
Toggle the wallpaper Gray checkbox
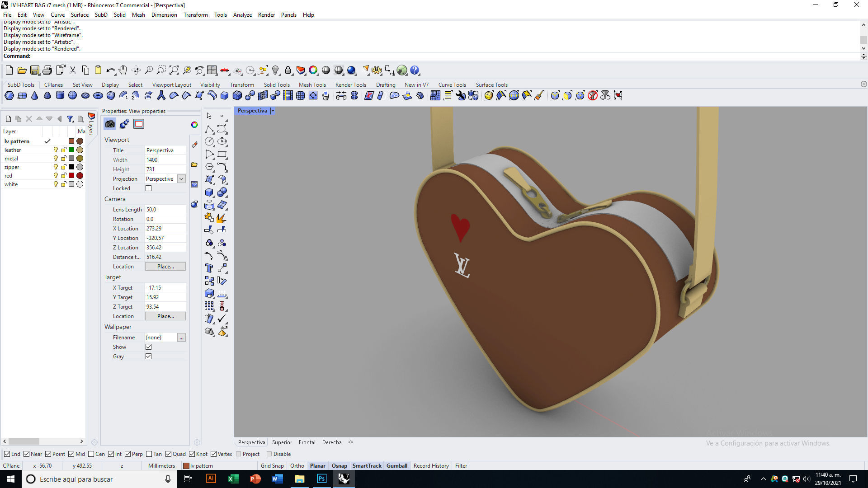[x=148, y=357]
